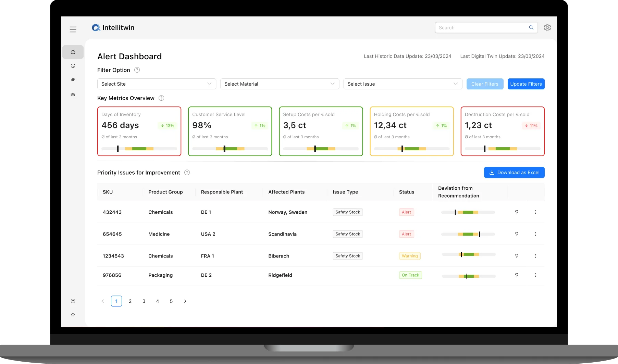Click the Holding Costs per € sold card
The image size is (618, 364).
[412, 131]
